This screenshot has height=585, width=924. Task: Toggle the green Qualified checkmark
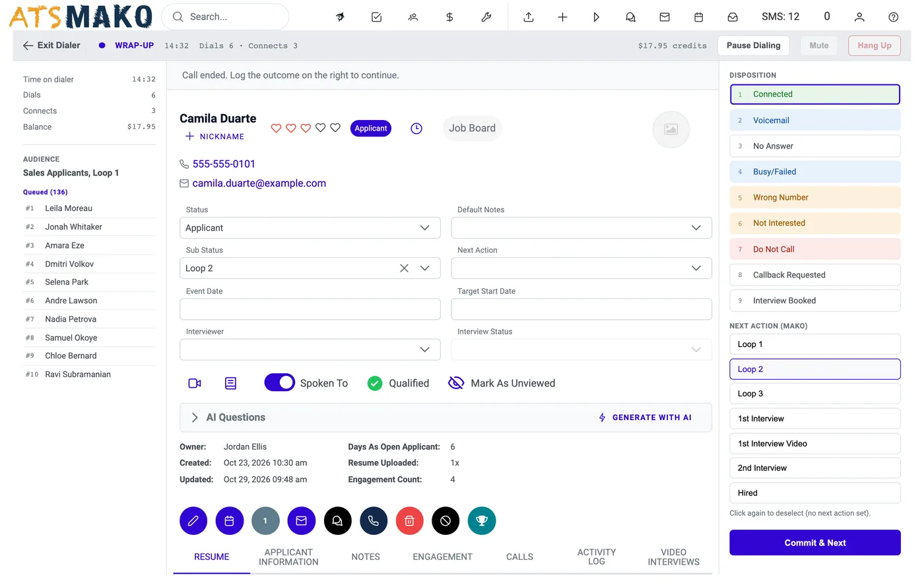coord(375,383)
